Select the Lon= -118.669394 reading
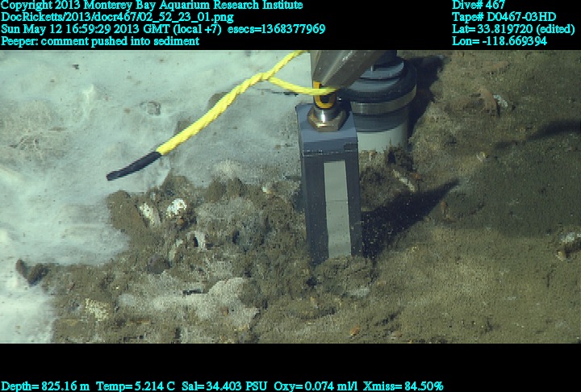The height and width of the screenshot is (392, 581). click(506, 41)
